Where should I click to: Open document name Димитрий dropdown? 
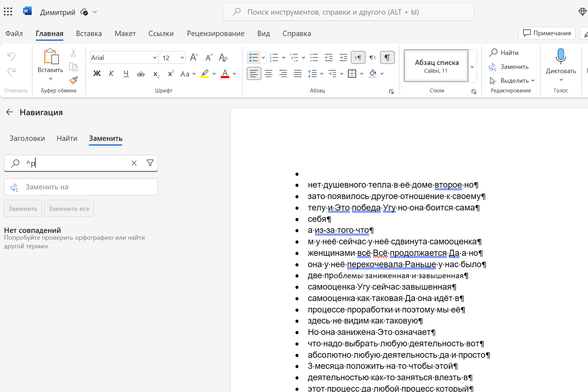95,12
